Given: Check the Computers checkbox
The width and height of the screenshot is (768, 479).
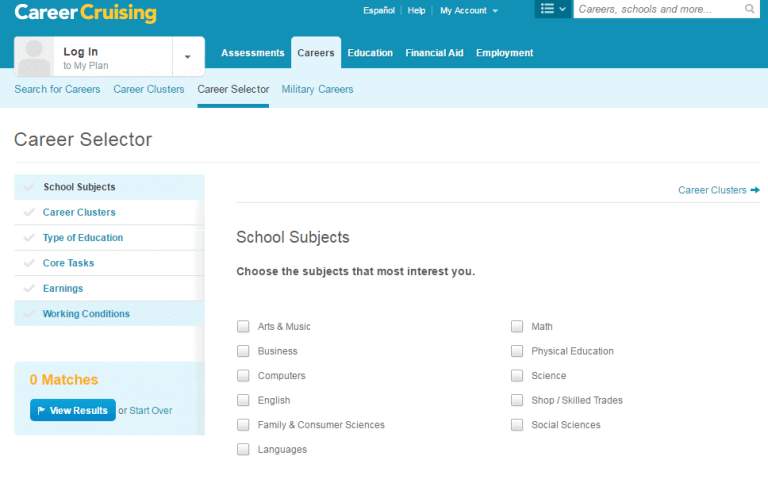Looking at the screenshot, I should click(243, 375).
